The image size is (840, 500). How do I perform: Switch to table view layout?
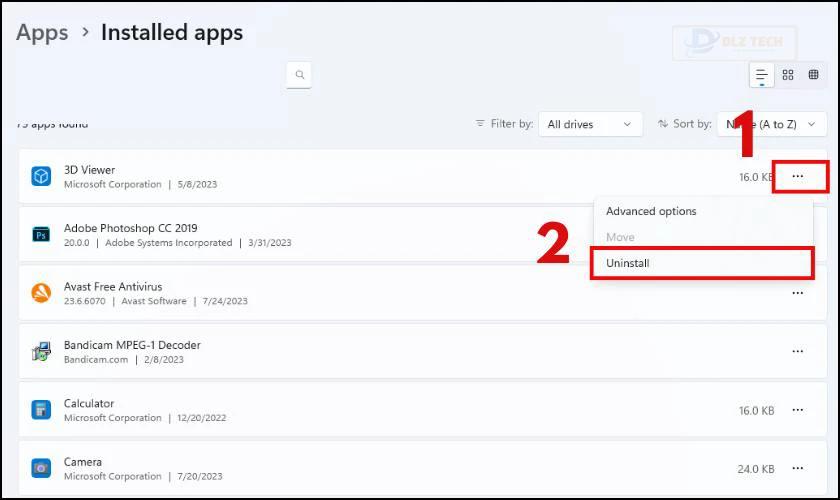[813, 74]
